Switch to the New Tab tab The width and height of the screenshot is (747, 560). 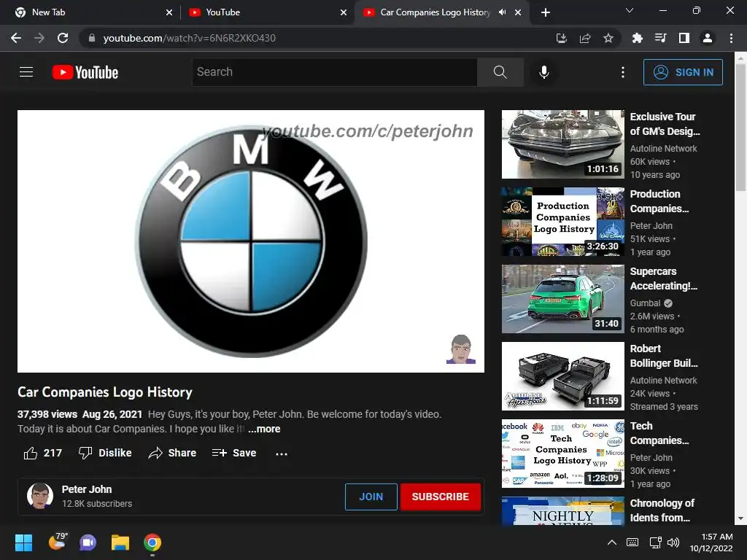tap(90, 12)
